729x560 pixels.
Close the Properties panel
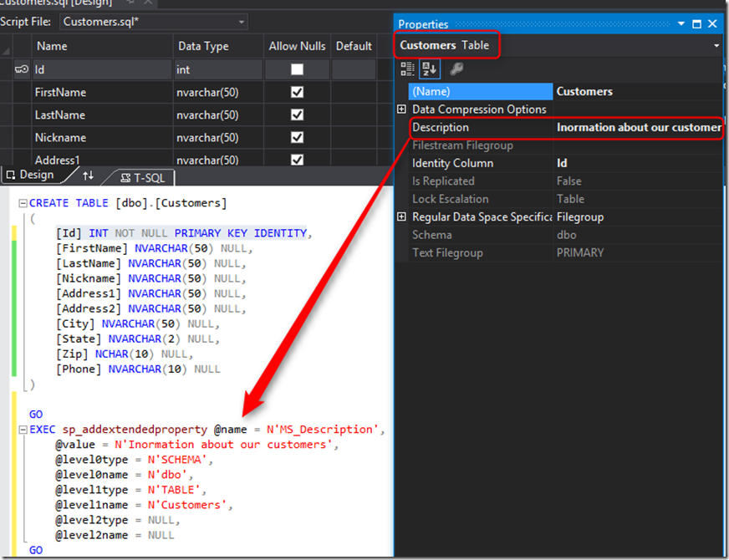(712, 23)
